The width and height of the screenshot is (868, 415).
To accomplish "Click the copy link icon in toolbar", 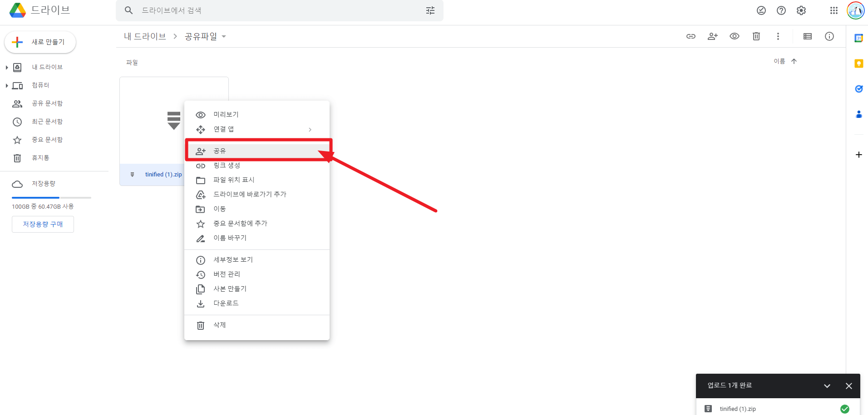I will point(691,36).
